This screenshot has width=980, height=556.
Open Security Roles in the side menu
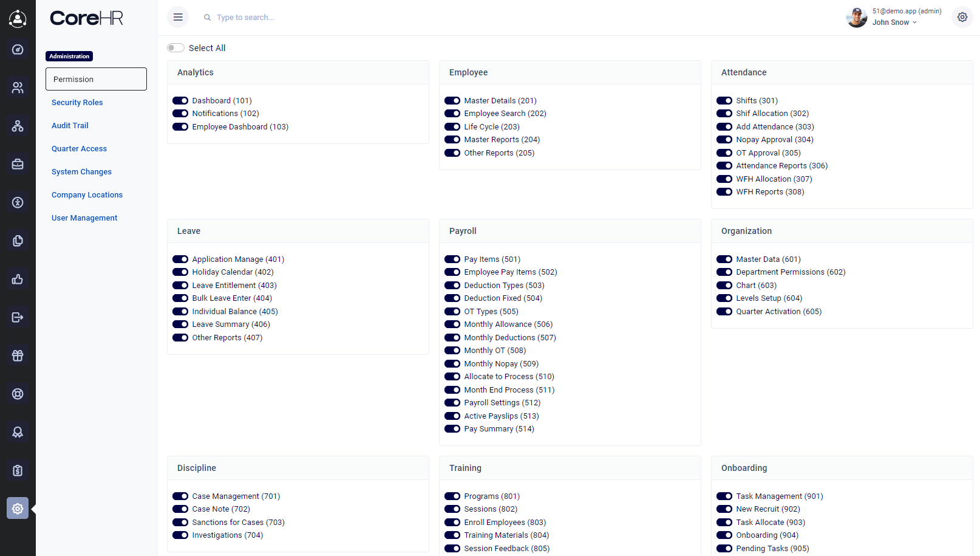tap(77, 103)
